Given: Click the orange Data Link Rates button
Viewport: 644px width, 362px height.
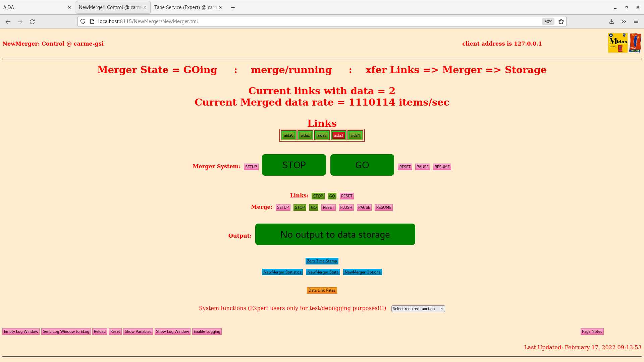Looking at the screenshot, I should point(322,290).
